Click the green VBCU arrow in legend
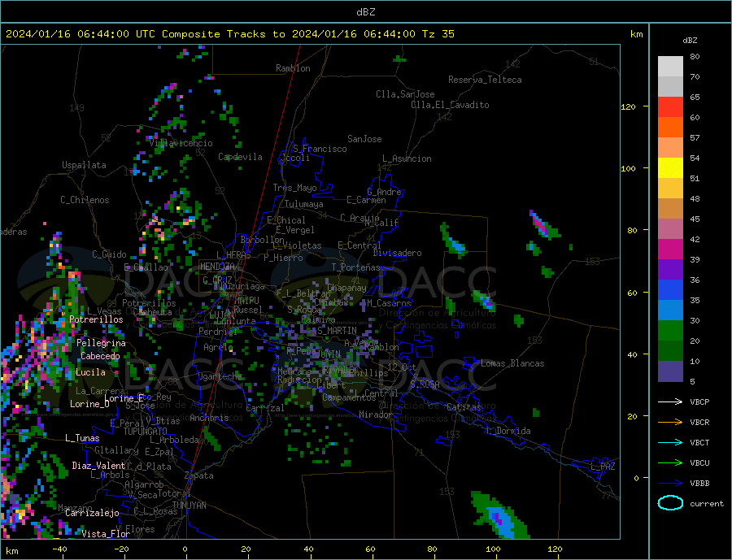 670,463
